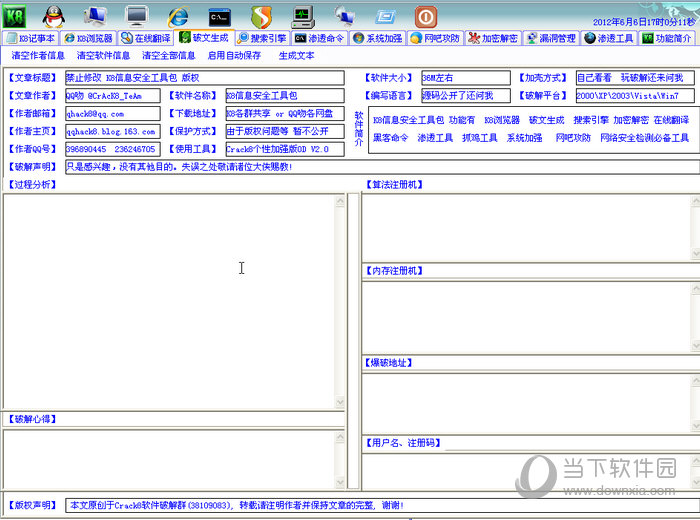Open the monitor display icon

point(137,17)
